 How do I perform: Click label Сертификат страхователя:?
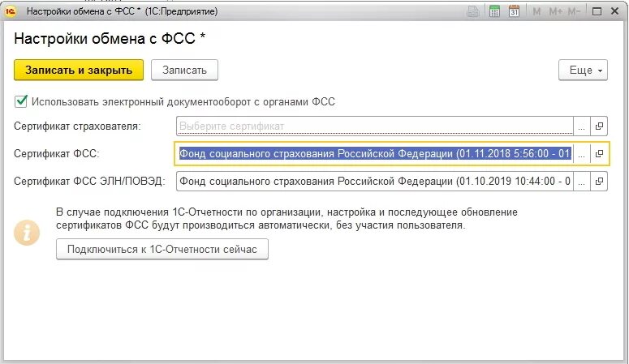coord(77,126)
